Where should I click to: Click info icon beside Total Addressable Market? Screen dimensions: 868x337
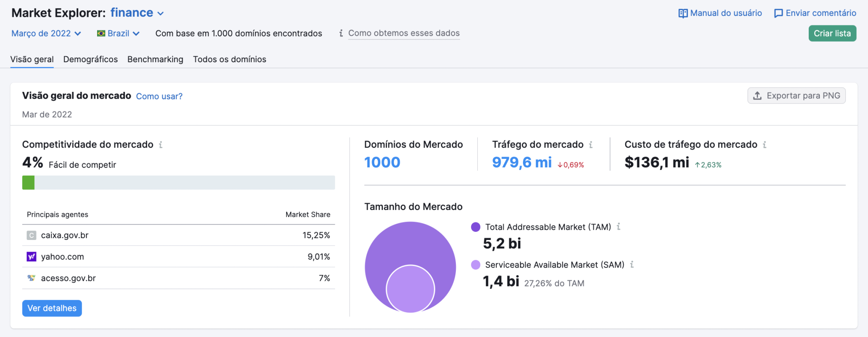[x=619, y=227]
